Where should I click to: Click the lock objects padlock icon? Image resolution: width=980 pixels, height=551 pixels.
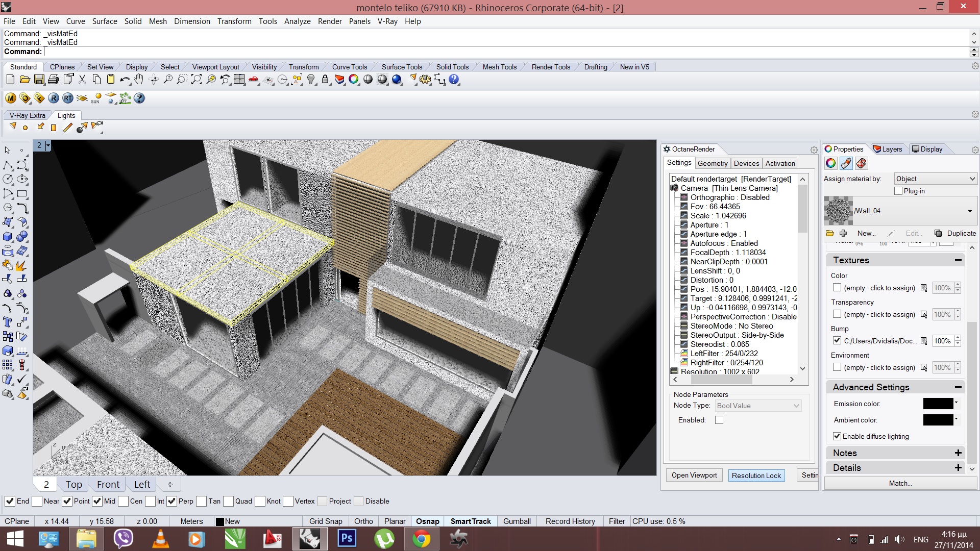(x=325, y=80)
